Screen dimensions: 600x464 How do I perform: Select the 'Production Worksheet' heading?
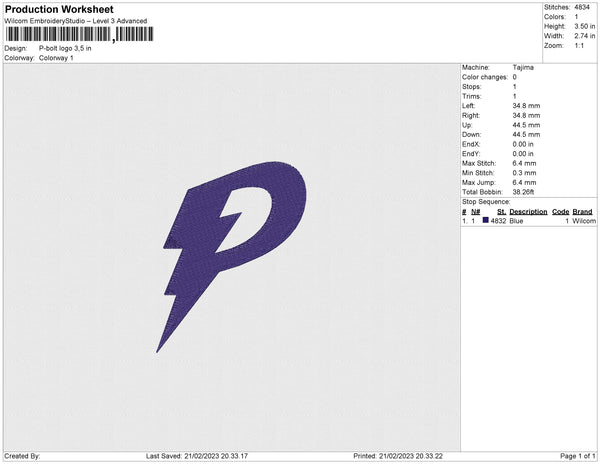(x=59, y=9)
